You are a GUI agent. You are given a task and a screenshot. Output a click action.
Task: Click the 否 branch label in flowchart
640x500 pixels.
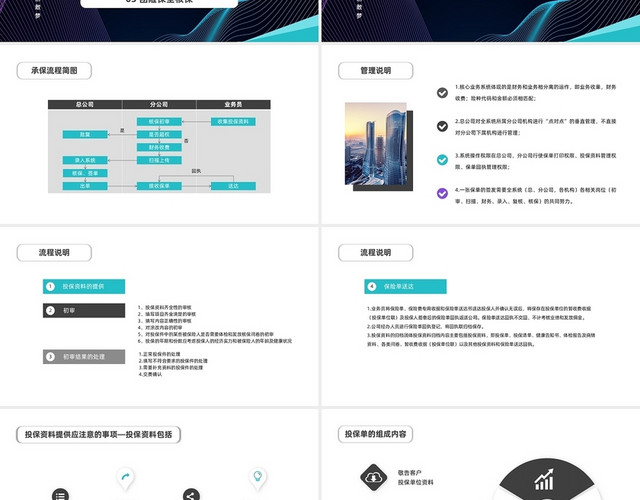[x=186, y=141]
